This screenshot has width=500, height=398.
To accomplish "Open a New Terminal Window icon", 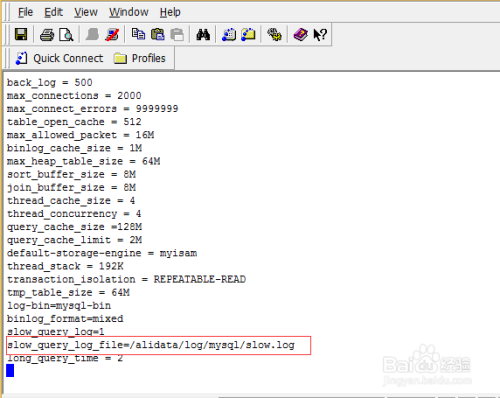I will 229,34.
